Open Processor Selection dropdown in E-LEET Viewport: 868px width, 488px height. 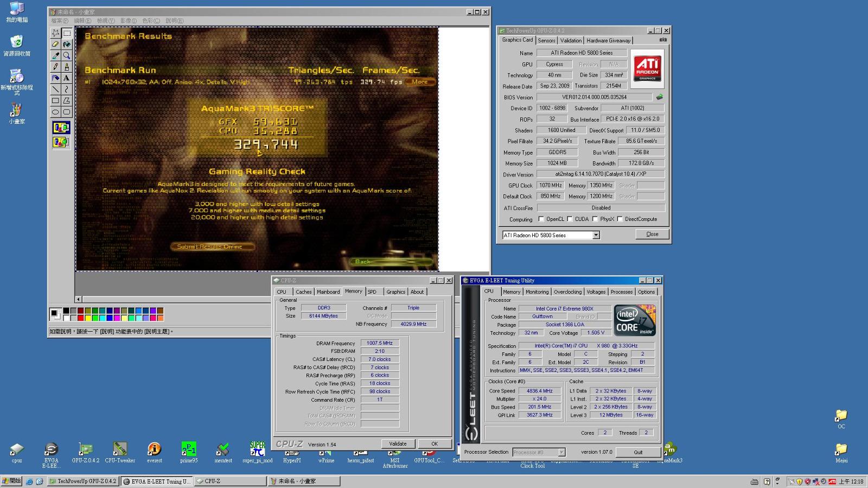(x=561, y=452)
